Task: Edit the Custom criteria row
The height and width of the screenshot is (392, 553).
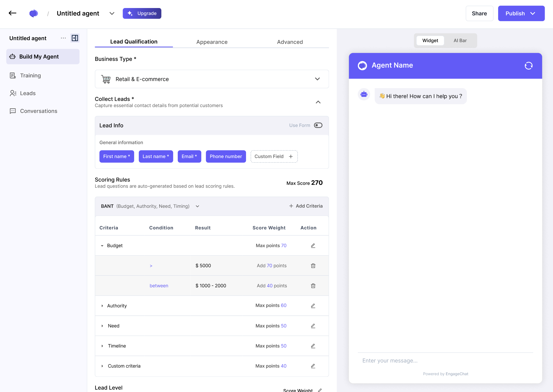Action: click(x=313, y=366)
